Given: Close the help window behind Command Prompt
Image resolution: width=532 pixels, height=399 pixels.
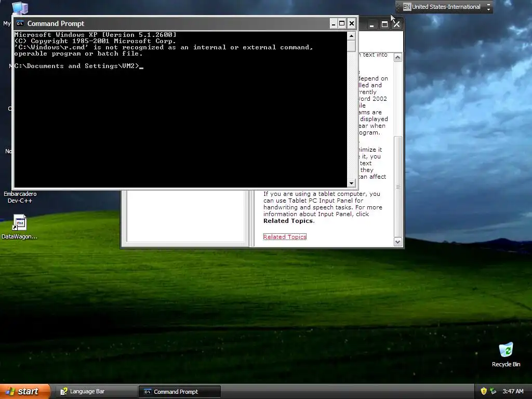Looking at the screenshot, I should (396, 24).
